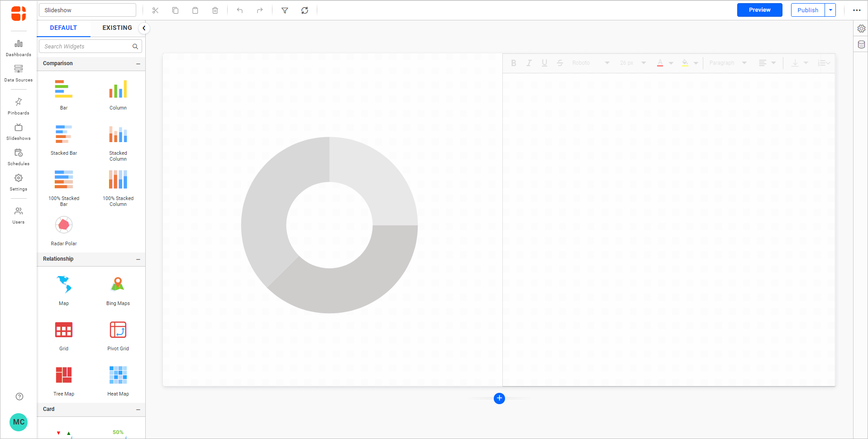The image size is (868, 439).
Task: Open the Roboto font family dropdown
Action: [x=591, y=63]
